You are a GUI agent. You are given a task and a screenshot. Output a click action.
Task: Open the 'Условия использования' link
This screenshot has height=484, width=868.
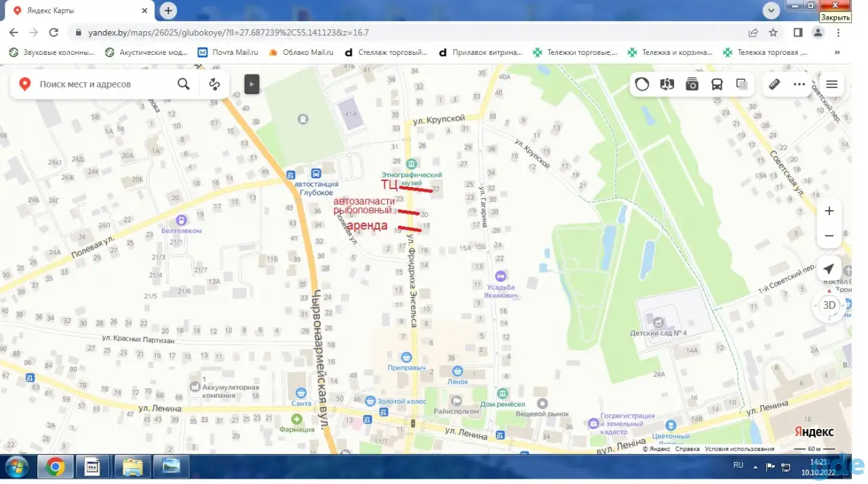click(739, 449)
